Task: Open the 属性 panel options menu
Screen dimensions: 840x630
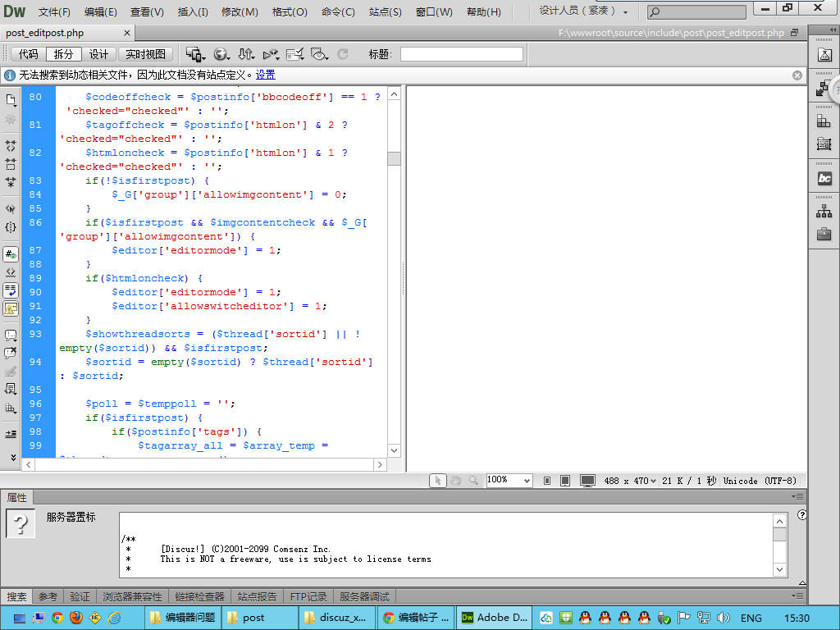Action: pyautogui.click(x=797, y=496)
